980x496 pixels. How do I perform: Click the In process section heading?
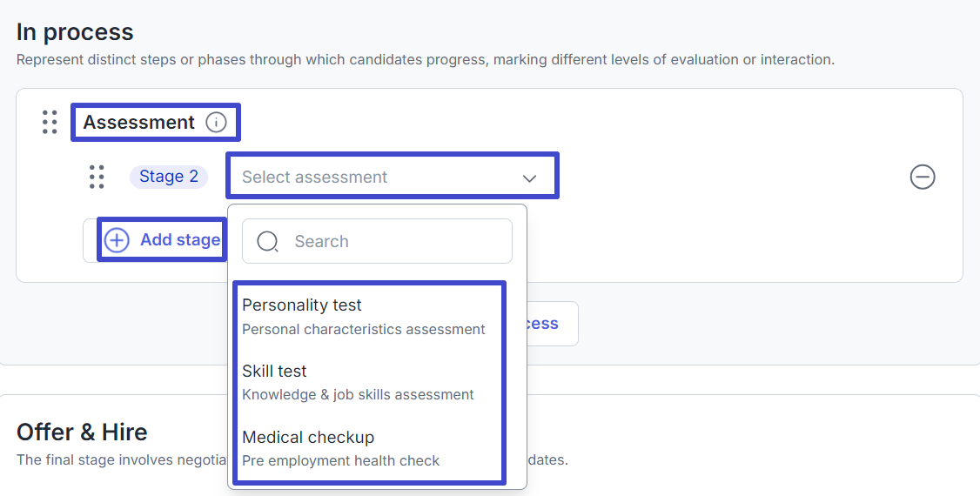(75, 32)
